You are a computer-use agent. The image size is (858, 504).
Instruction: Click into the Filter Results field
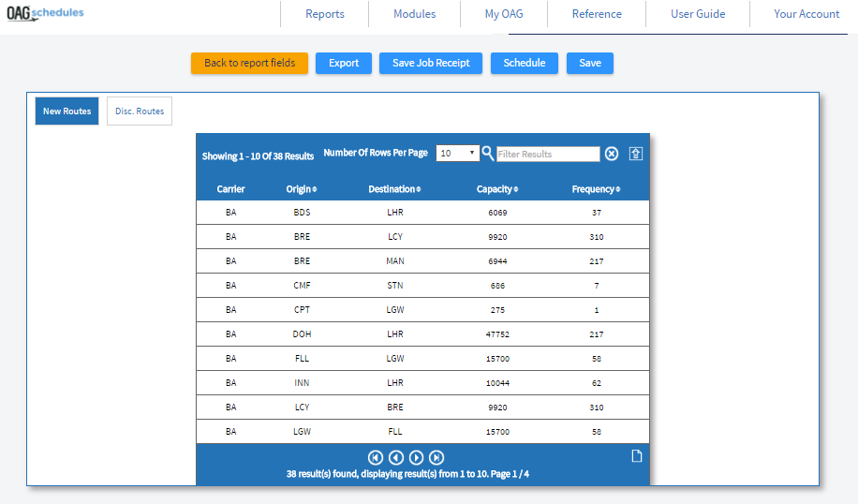[x=548, y=154]
